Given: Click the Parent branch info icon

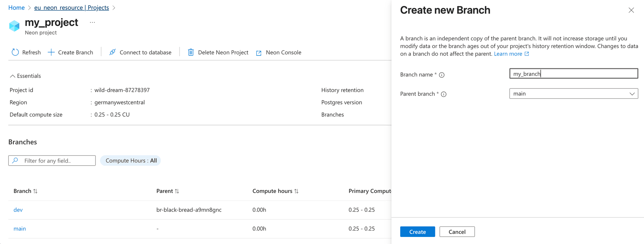Looking at the screenshot, I should tap(444, 94).
